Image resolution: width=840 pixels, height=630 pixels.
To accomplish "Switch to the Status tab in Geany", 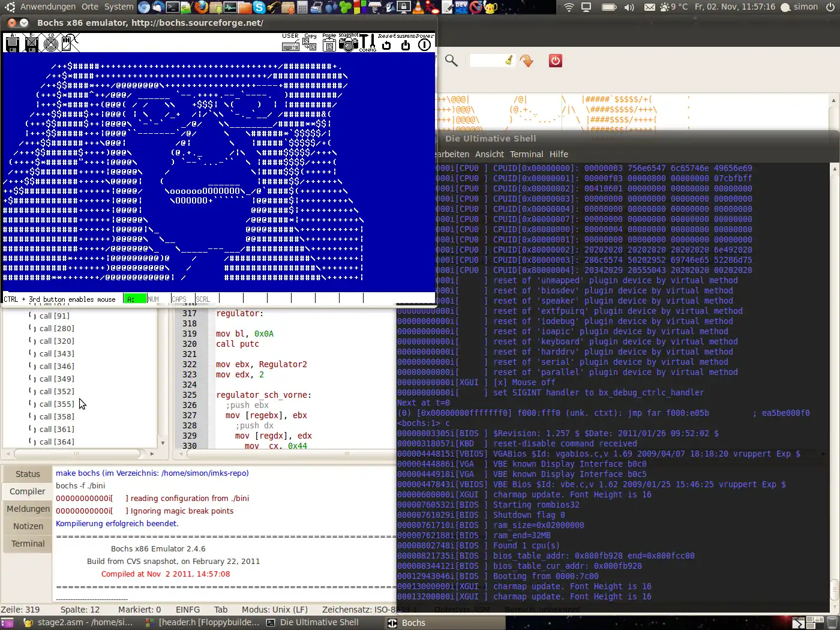I will point(28,474).
